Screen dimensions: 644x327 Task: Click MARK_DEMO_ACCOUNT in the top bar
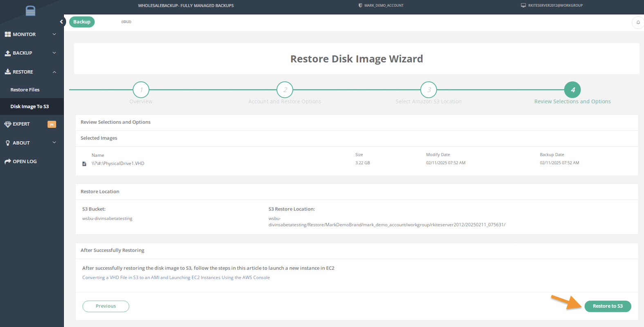[384, 5]
